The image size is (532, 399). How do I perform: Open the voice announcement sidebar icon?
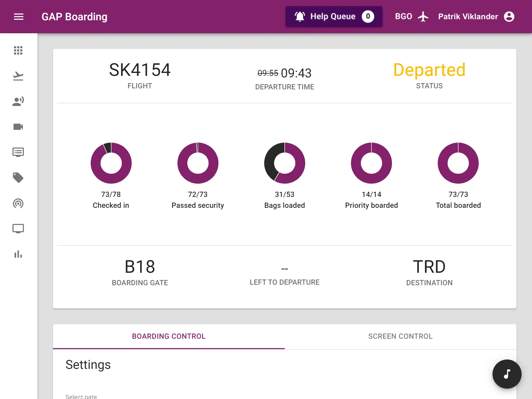coord(18,101)
